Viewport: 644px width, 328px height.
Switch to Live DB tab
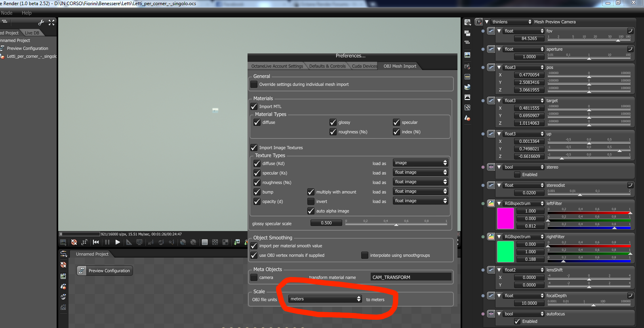[32, 33]
